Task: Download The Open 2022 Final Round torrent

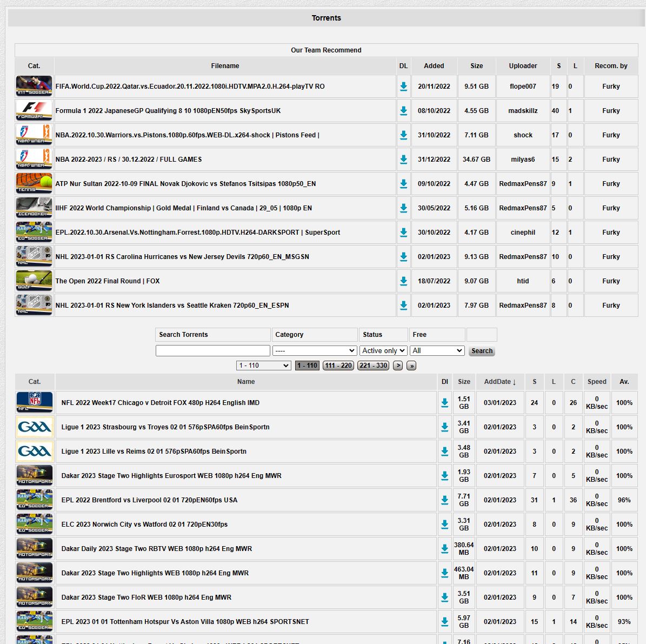Action: click(403, 281)
